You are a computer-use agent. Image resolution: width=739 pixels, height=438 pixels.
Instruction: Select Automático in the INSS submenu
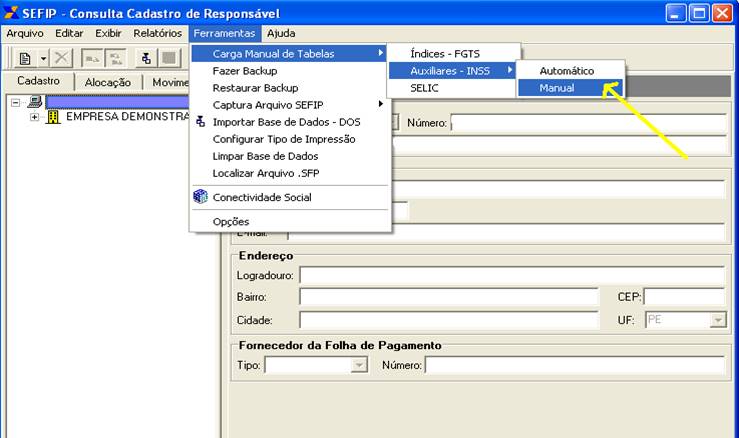pyautogui.click(x=566, y=71)
